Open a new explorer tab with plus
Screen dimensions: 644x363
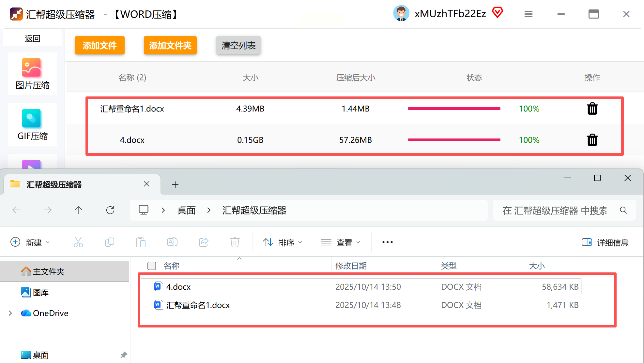pos(175,184)
